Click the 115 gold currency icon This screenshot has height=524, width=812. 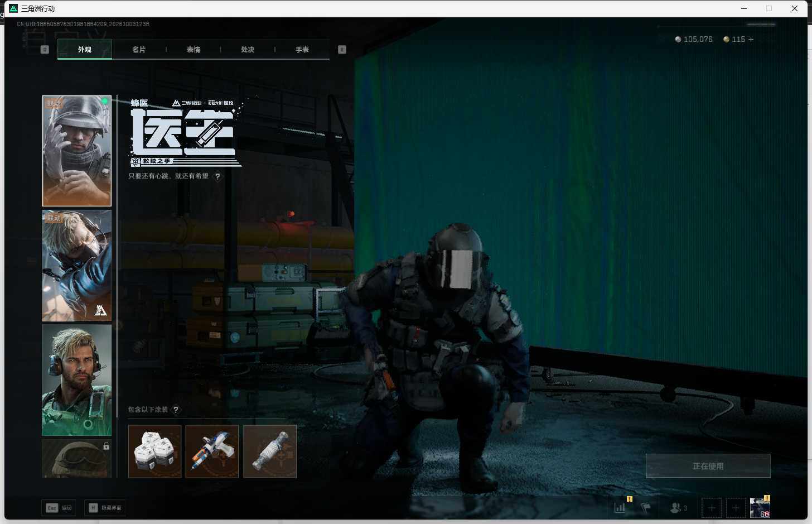click(x=726, y=40)
